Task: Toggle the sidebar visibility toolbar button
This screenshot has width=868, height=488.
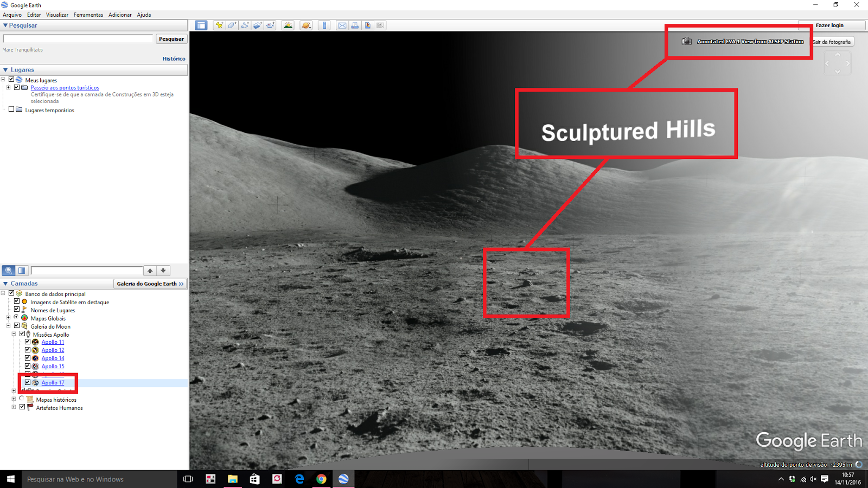Action: (x=201, y=25)
